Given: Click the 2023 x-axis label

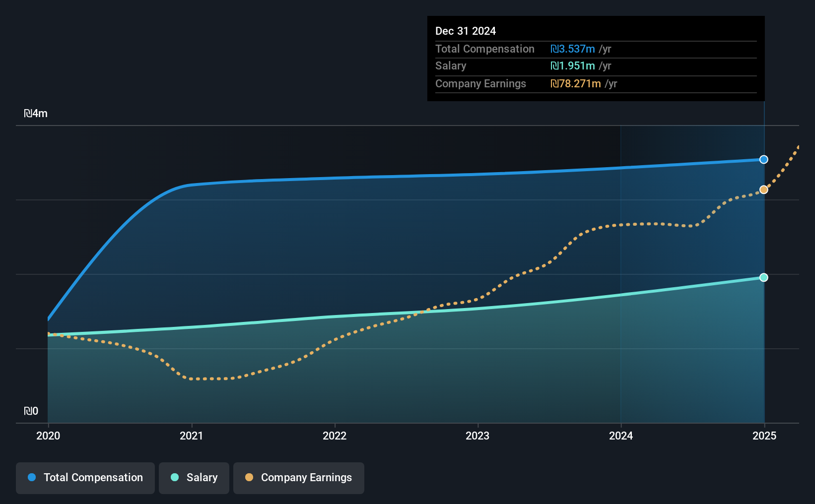Looking at the screenshot, I should (x=477, y=436).
